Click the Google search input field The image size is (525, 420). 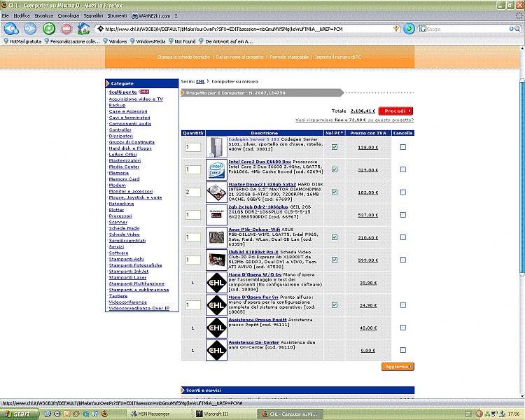468,29
